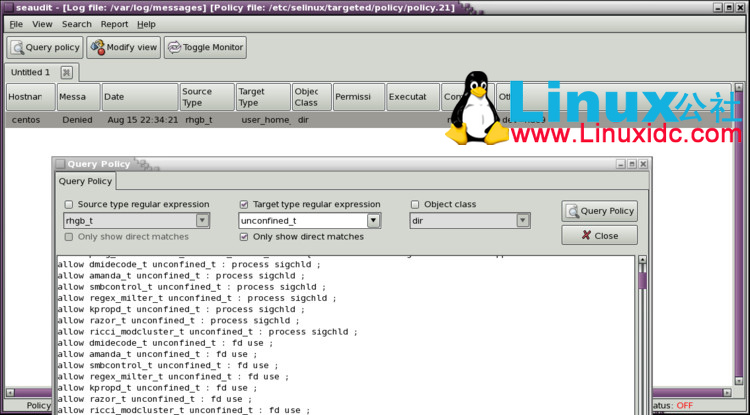Screen dimensions: 750x415
Task: Click the results scrollbar up arrow
Action: 642,260
